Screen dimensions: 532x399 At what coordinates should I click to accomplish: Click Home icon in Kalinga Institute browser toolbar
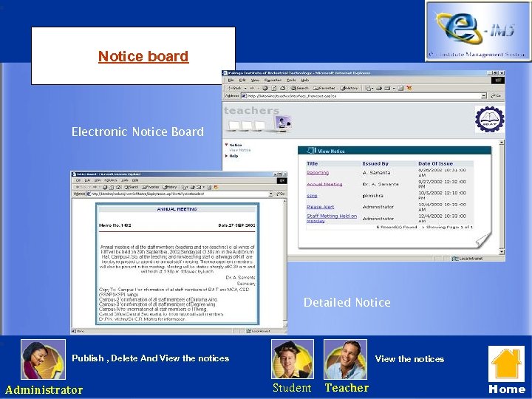pos(283,88)
